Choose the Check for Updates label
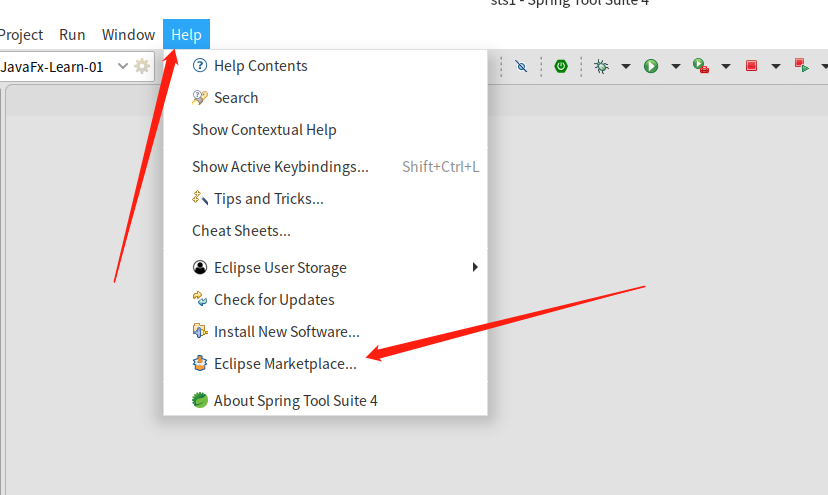Screen dimensions: 828x495 pyautogui.click(x=274, y=300)
